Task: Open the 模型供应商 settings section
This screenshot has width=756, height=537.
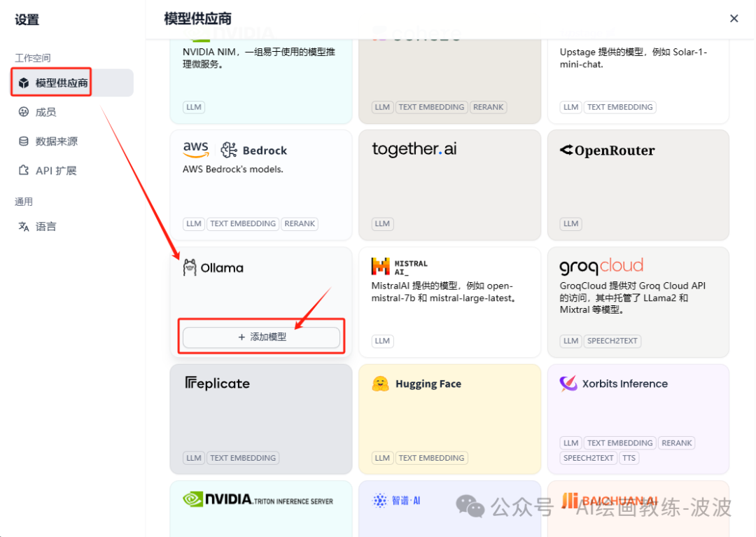Action: click(x=72, y=83)
